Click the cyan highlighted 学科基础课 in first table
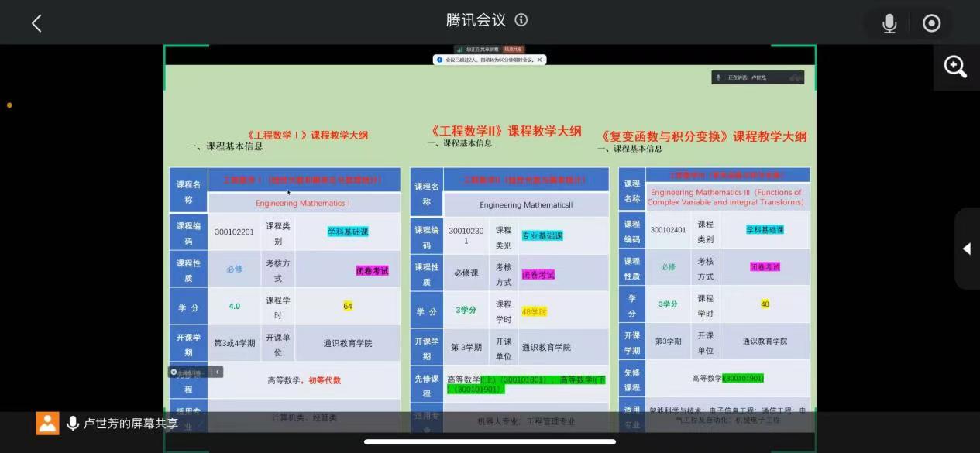 tap(348, 232)
